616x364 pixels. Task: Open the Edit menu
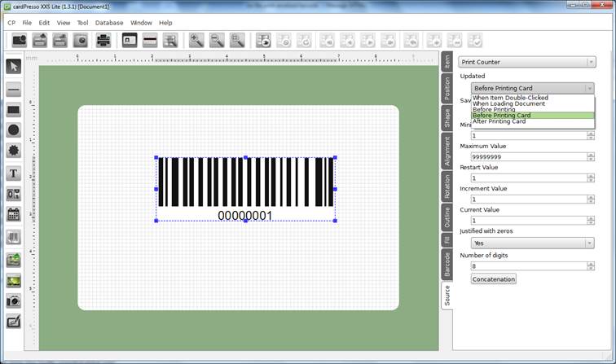click(44, 23)
